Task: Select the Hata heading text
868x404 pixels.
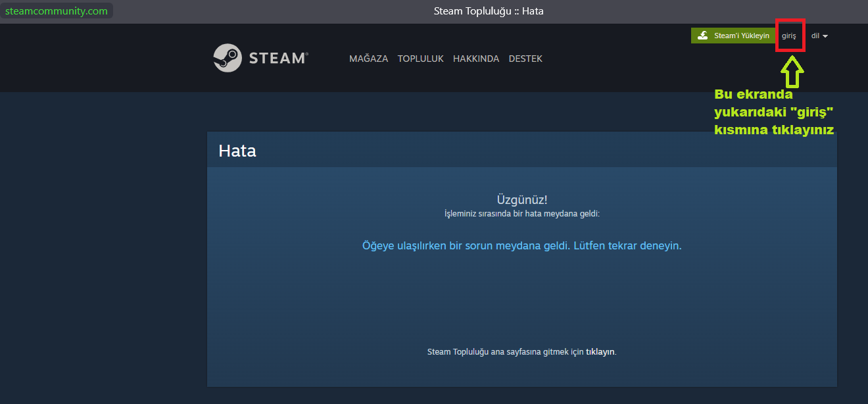Action: pyautogui.click(x=237, y=151)
